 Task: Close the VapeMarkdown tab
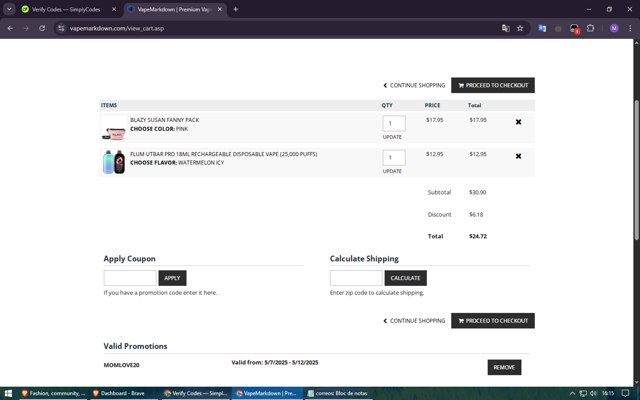pyautogui.click(x=220, y=9)
